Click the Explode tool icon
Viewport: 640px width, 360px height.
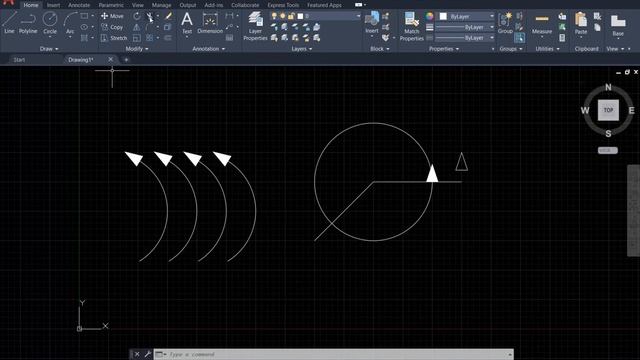pyautogui.click(x=168, y=27)
